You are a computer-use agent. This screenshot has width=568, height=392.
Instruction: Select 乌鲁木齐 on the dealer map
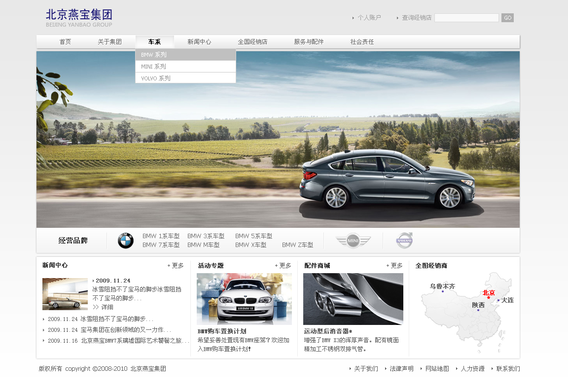[442, 286]
